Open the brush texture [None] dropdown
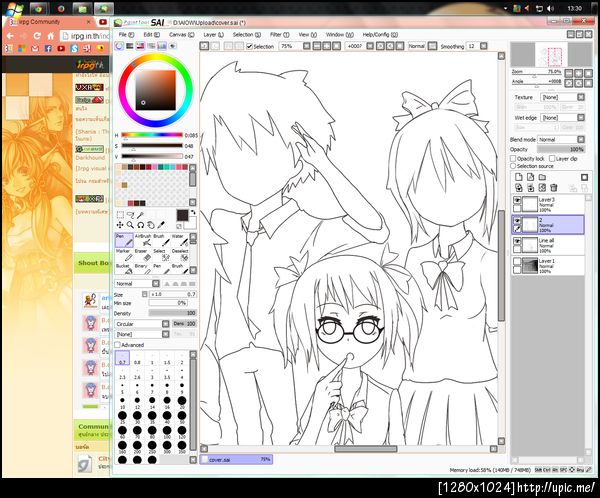This screenshot has width=600, height=498. [x=142, y=334]
